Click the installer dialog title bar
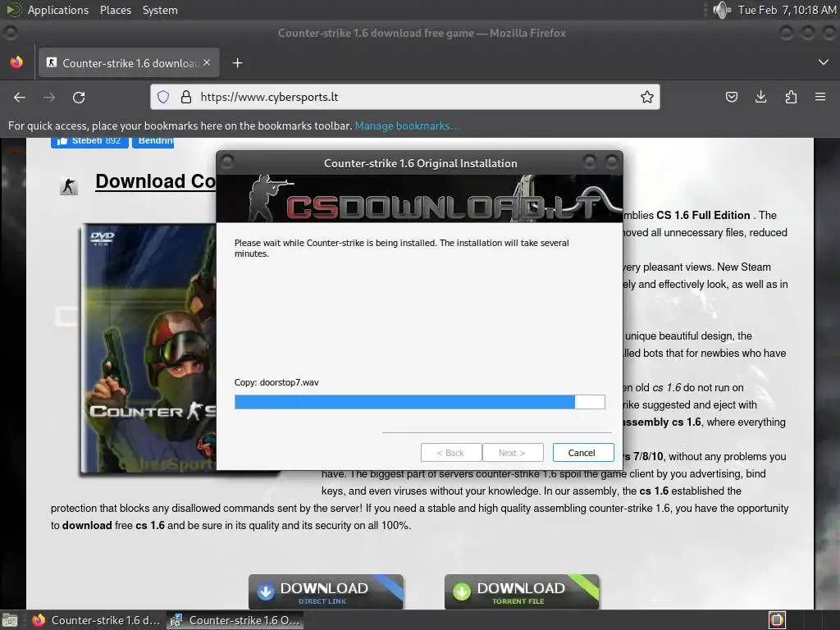 click(x=421, y=163)
